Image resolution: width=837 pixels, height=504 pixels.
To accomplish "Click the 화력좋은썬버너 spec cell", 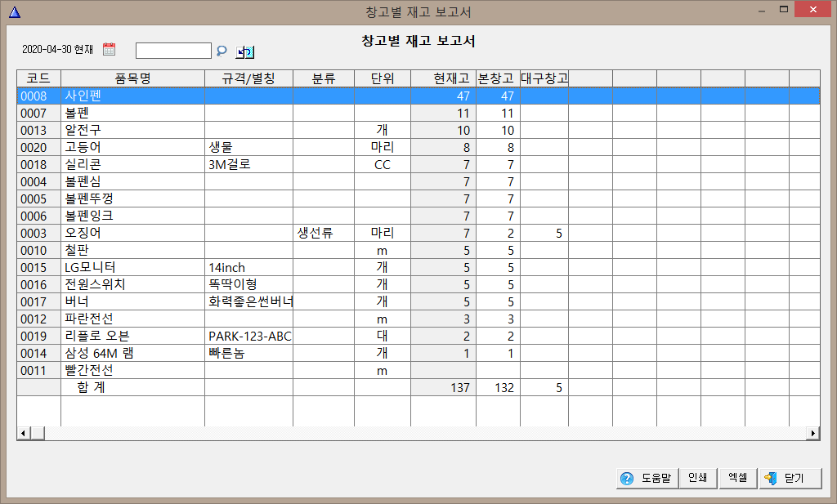I will click(248, 301).
